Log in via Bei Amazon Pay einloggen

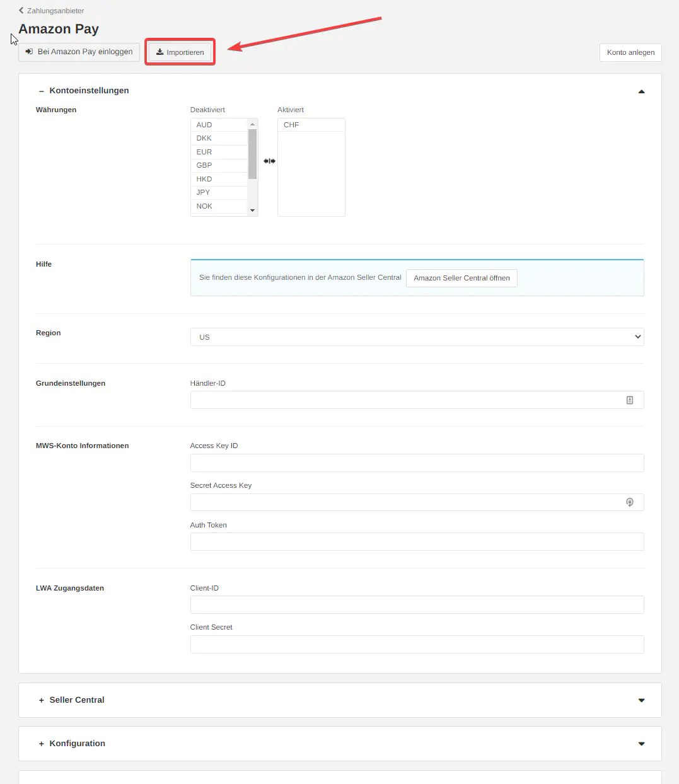pyautogui.click(x=79, y=52)
